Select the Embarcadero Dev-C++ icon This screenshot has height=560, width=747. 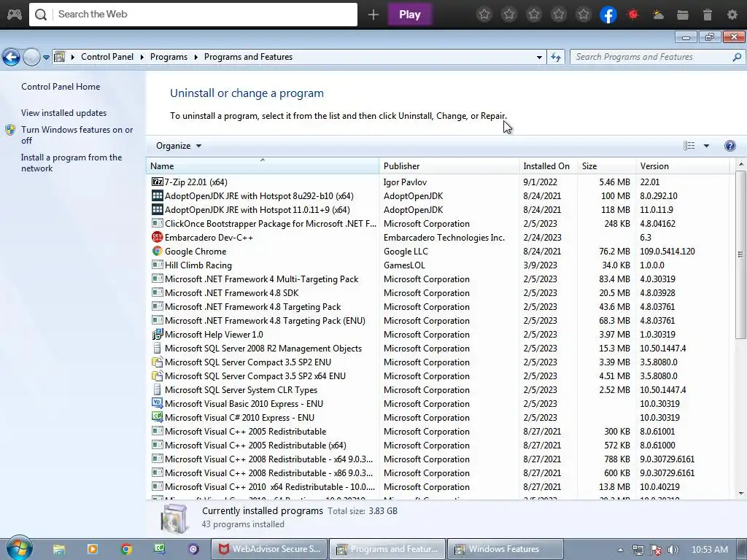[157, 237]
